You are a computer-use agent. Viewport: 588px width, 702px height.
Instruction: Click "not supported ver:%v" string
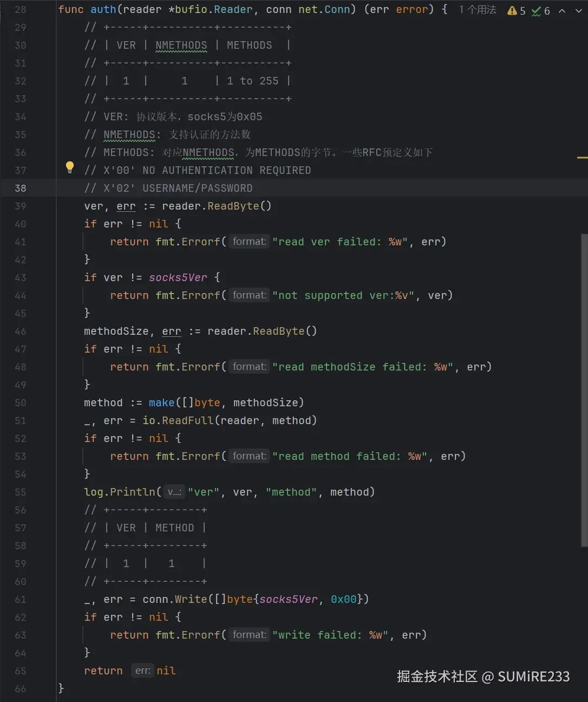343,295
